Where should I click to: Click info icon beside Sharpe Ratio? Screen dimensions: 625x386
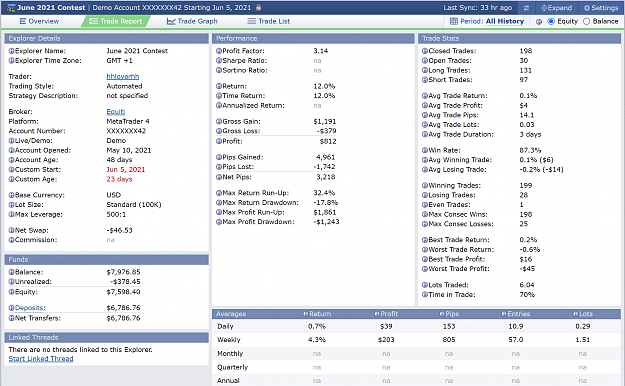[219, 61]
